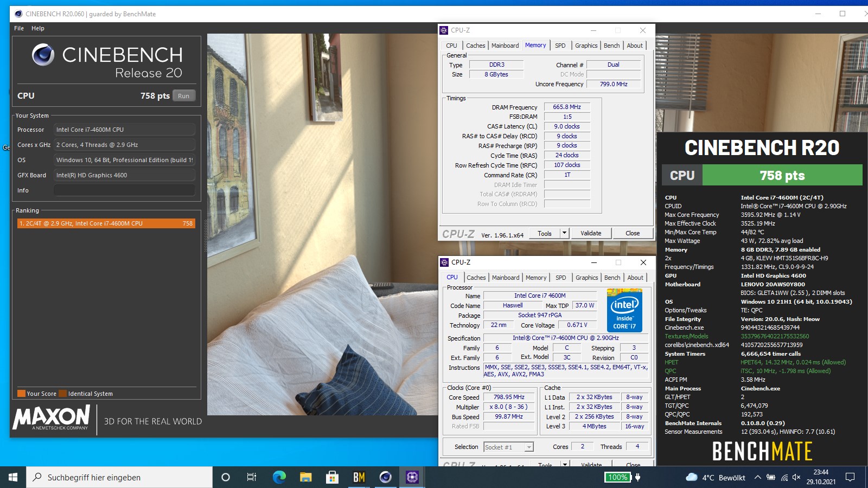
Task: Open the File menu in Cinebench
Action: (x=19, y=28)
